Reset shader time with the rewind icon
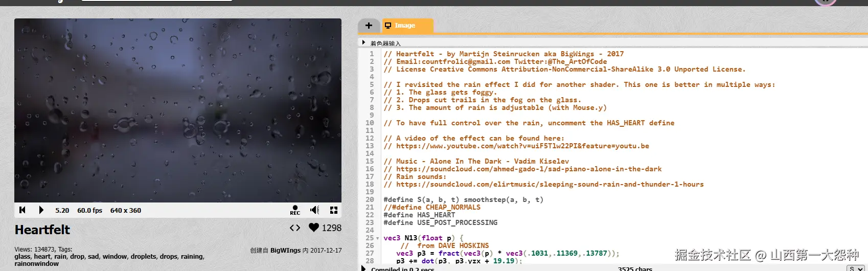The image size is (868, 271). [x=22, y=210]
